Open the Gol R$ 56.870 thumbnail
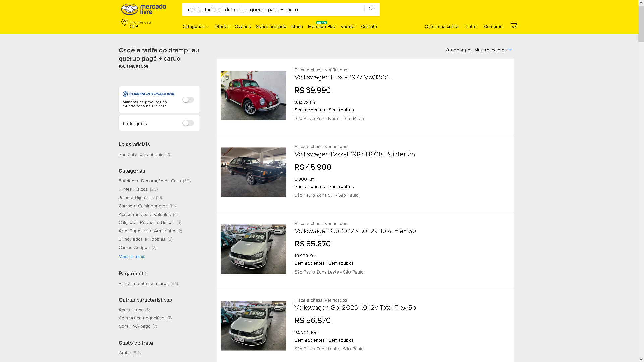The width and height of the screenshot is (644, 362). [254, 326]
